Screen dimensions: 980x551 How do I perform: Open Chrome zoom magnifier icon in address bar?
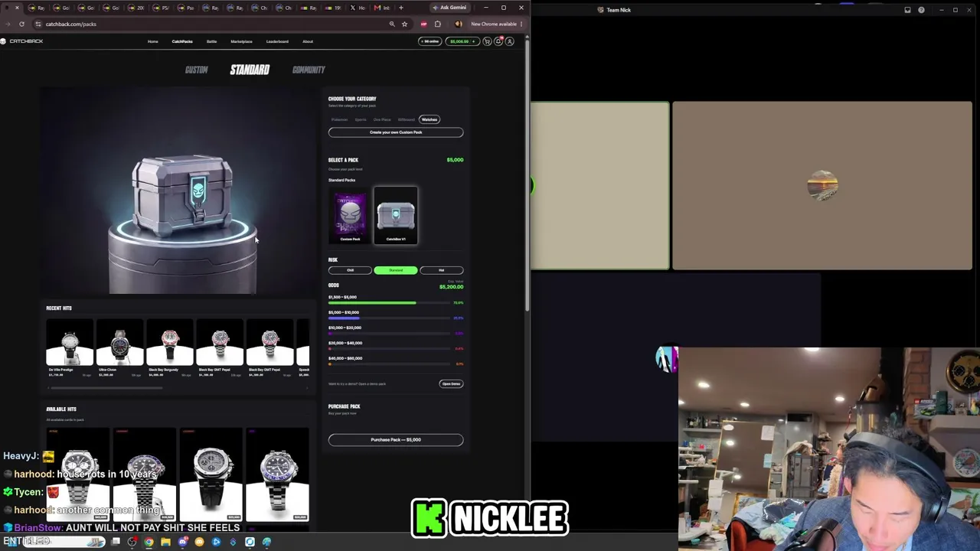[392, 24]
